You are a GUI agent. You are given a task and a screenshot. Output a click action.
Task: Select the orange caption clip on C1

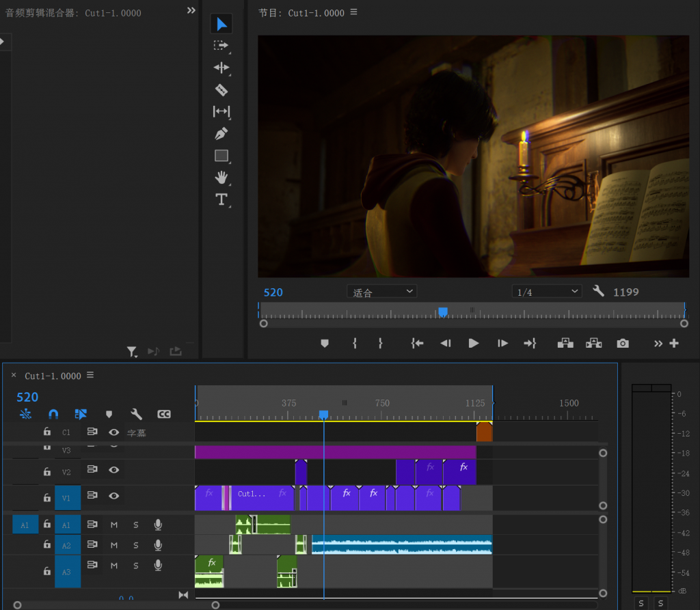tap(485, 432)
